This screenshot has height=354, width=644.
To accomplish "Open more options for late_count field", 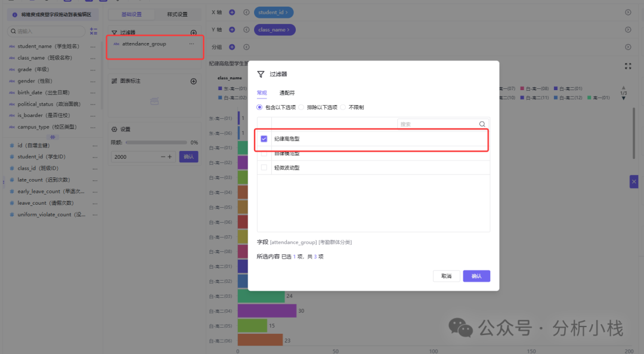I will coord(95,180).
